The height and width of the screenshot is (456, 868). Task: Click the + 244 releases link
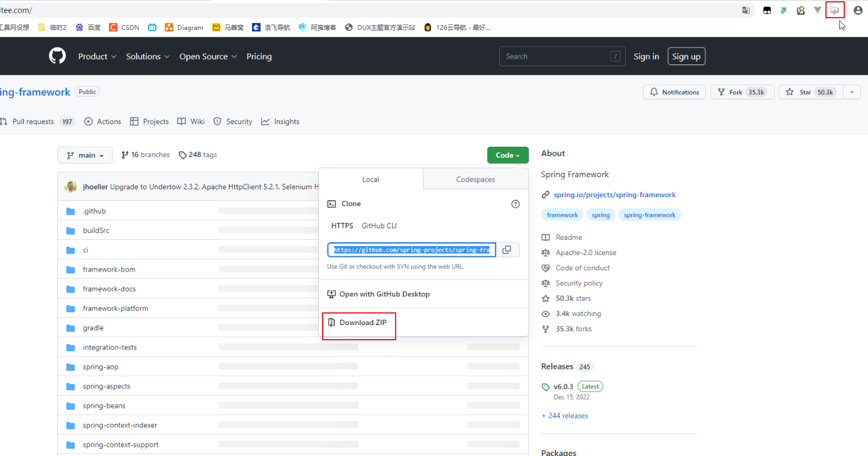(565, 416)
